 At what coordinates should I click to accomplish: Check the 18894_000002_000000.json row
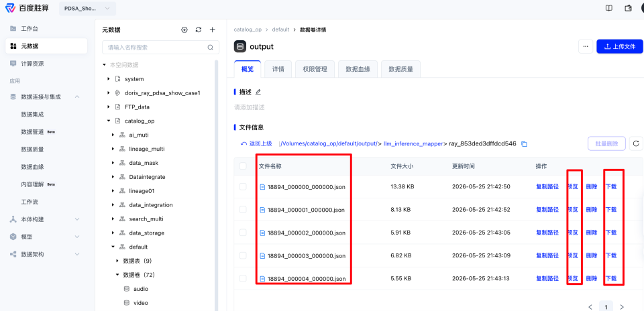pyautogui.click(x=243, y=232)
